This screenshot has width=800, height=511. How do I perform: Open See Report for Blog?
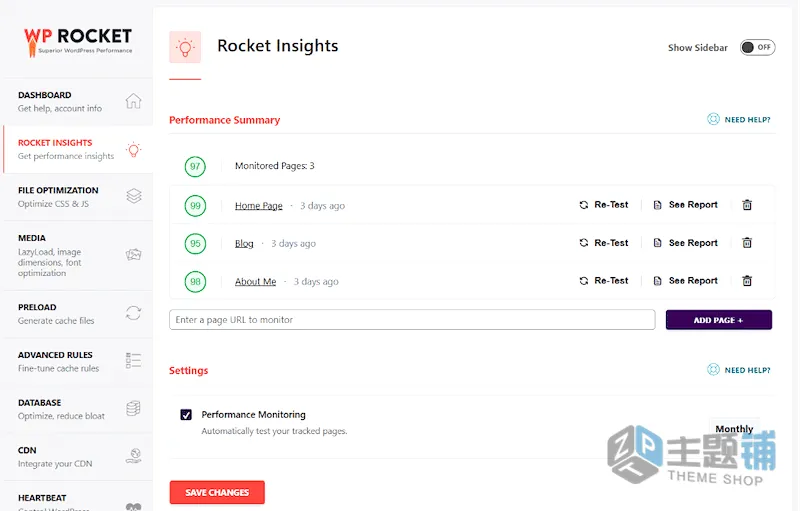(x=686, y=243)
